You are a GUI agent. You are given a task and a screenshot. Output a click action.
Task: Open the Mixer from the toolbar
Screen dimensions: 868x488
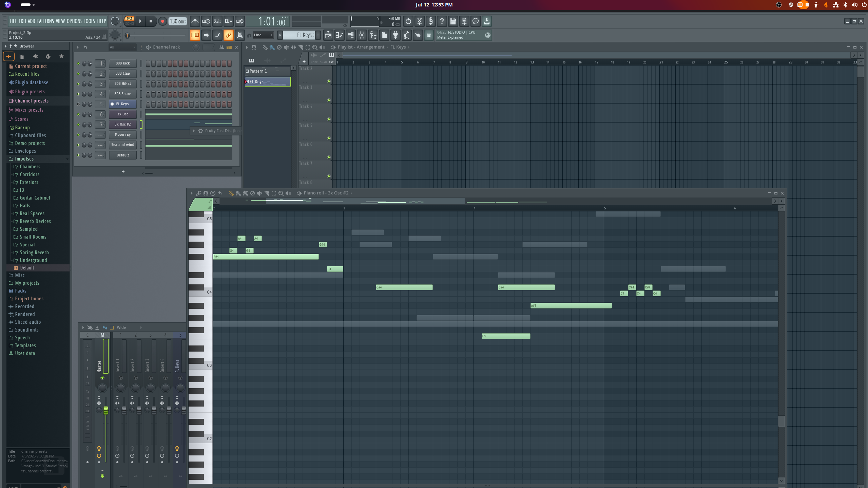click(362, 35)
